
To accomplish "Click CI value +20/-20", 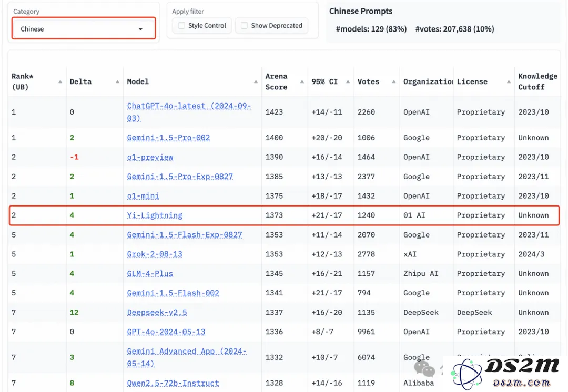I will (327, 138).
